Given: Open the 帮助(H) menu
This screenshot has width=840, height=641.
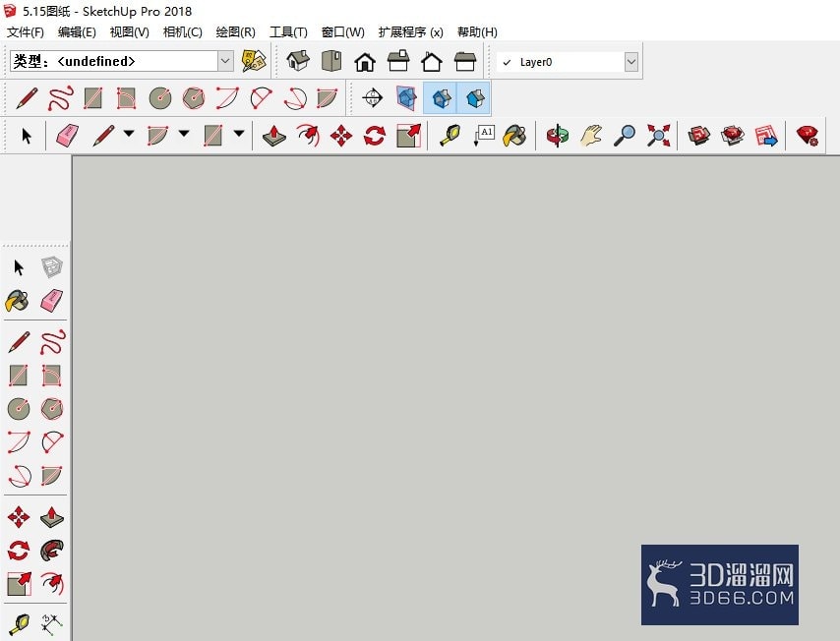Looking at the screenshot, I should [x=477, y=32].
